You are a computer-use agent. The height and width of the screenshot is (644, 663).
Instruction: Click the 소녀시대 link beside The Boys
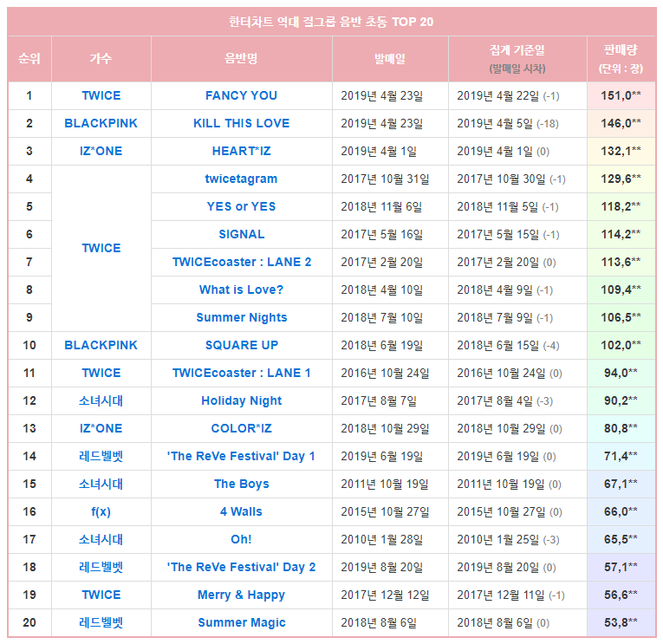tap(101, 484)
